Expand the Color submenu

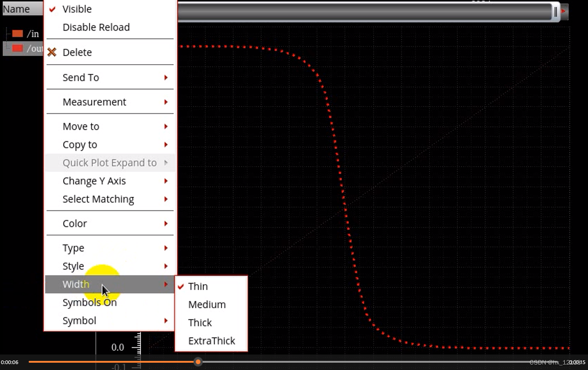tap(74, 223)
